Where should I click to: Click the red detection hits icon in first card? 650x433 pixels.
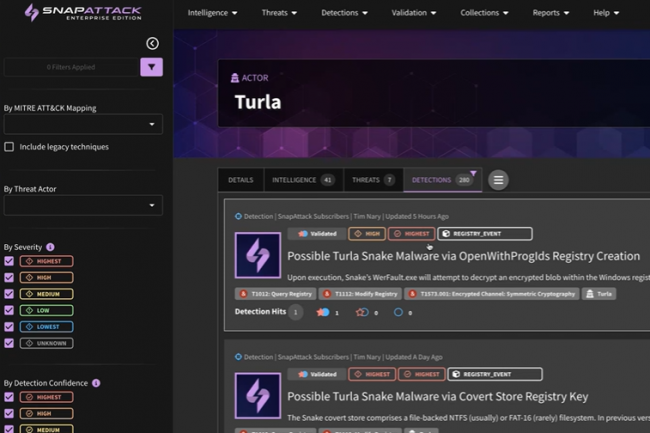coord(323,312)
